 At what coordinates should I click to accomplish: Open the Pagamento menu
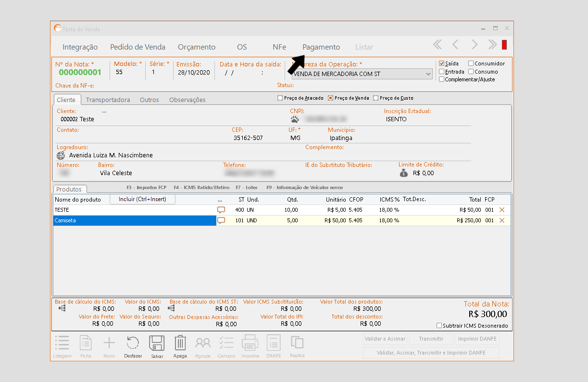click(321, 47)
